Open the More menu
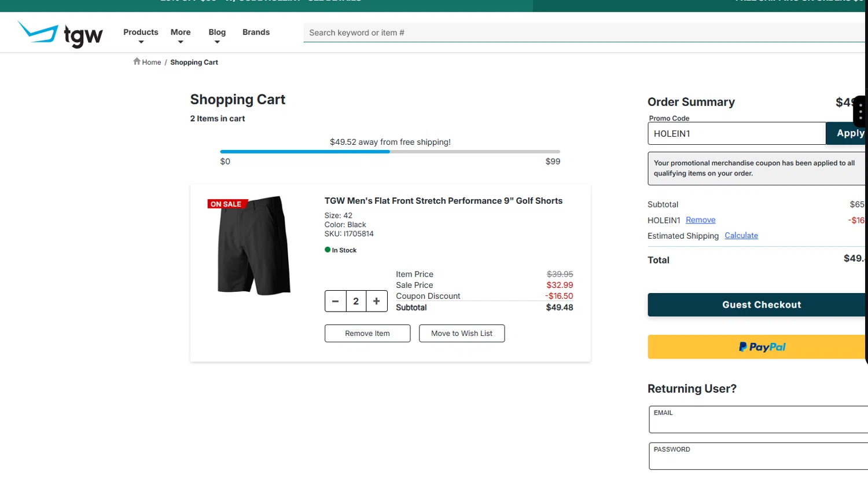This screenshot has height=479, width=868. tap(181, 32)
